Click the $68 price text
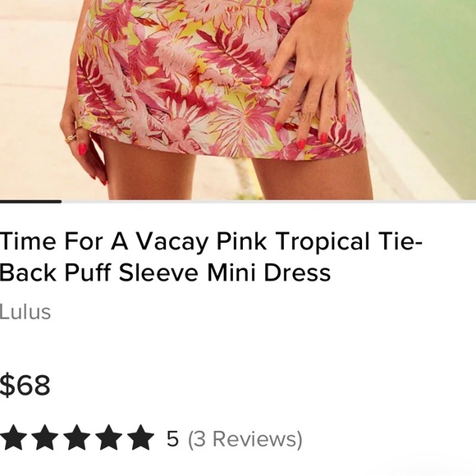Image resolution: width=476 pixels, height=476 pixels. 25,385
